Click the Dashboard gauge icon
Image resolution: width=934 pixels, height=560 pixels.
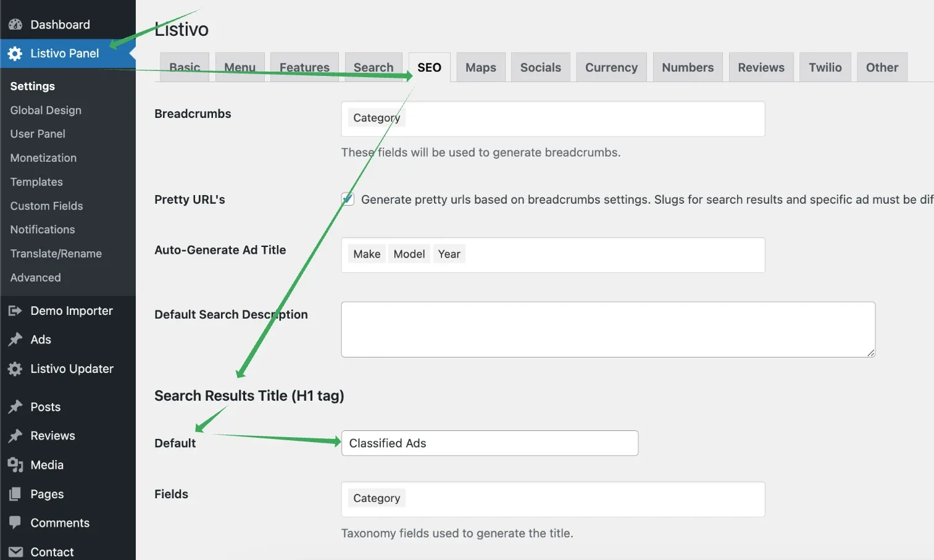[15, 25]
